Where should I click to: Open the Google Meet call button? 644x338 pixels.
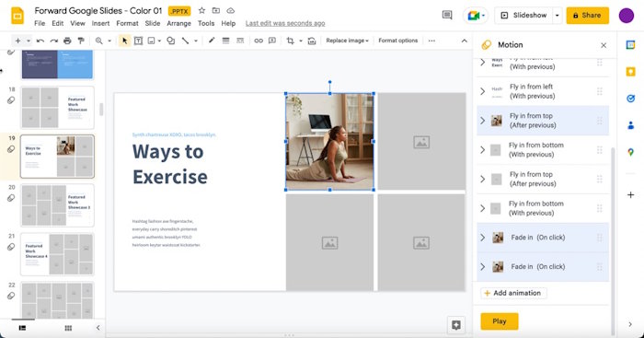pyautogui.click(x=476, y=16)
